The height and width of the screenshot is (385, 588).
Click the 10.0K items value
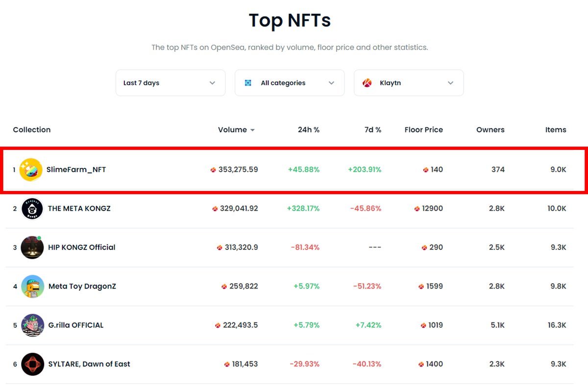point(557,208)
